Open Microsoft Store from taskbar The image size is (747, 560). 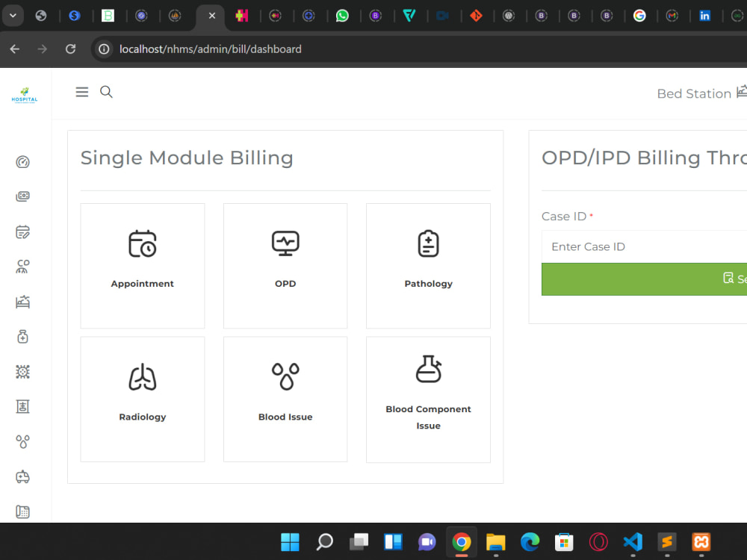(x=564, y=542)
